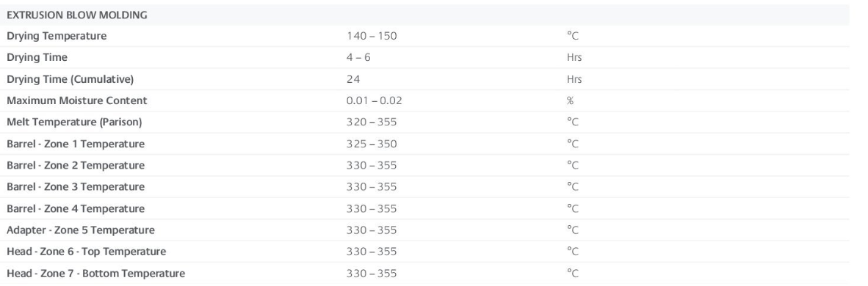Click the 140 – 150 drying temperature value
The width and height of the screenshot is (868, 286).
click(x=372, y=36)
